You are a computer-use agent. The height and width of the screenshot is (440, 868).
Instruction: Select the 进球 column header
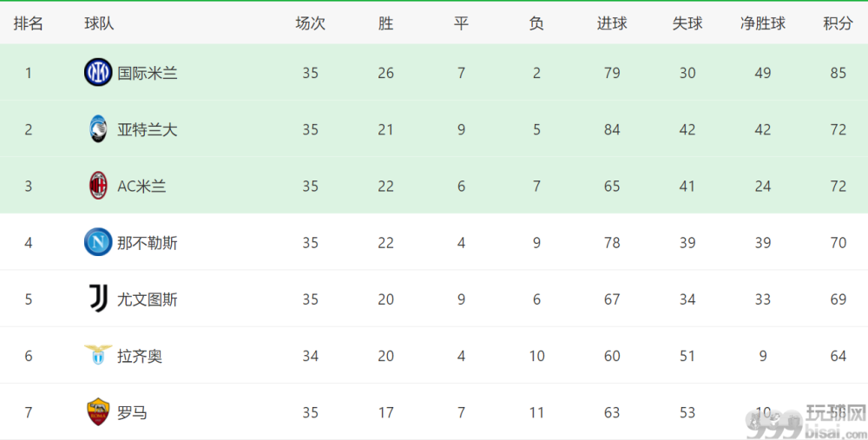pos(612,23)
